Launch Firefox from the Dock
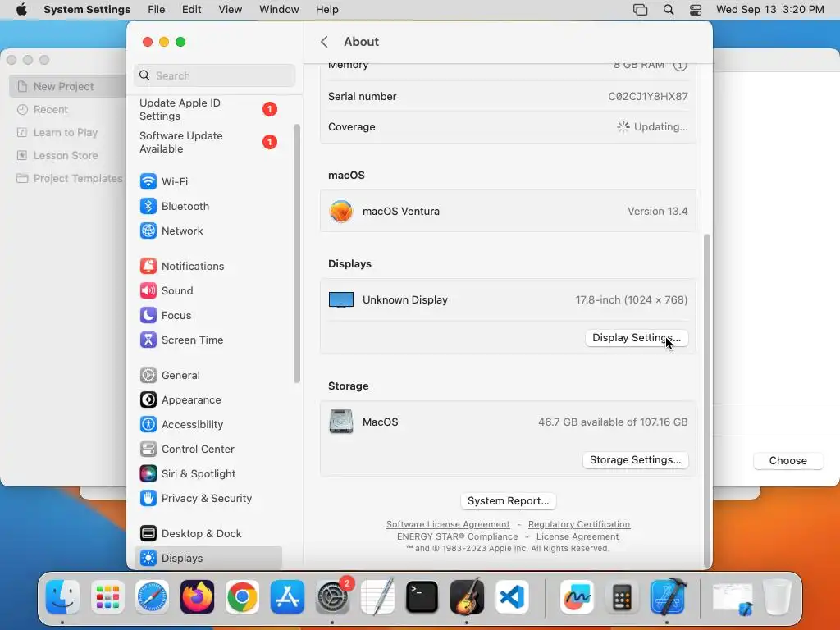The height and width of the screenshot is (630, 840). [x=197, y=597]
